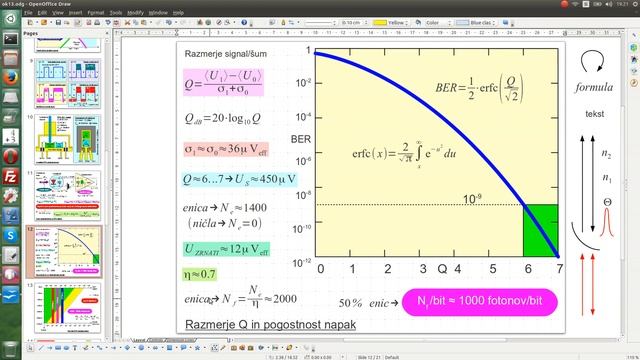Open FileZilla from the Ubuntu dock
The width and height of the screenshot is (640, 360).
(x=11, y=176)
